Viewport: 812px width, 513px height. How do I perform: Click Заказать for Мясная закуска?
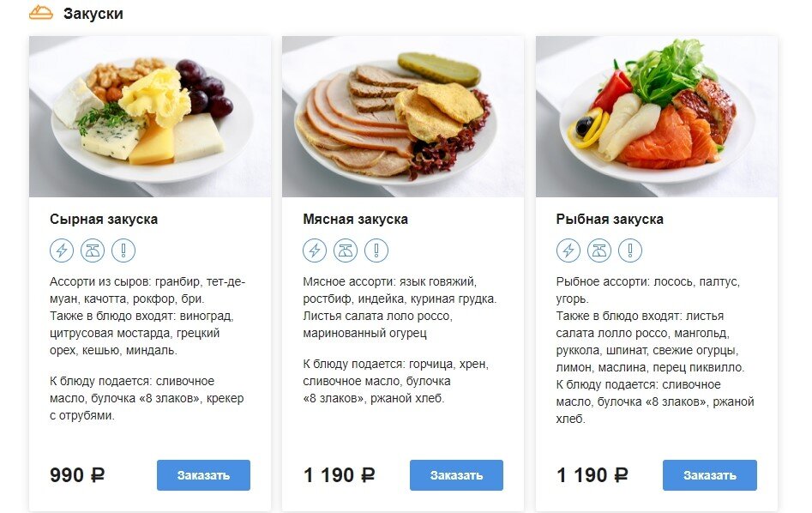[456, 475]
